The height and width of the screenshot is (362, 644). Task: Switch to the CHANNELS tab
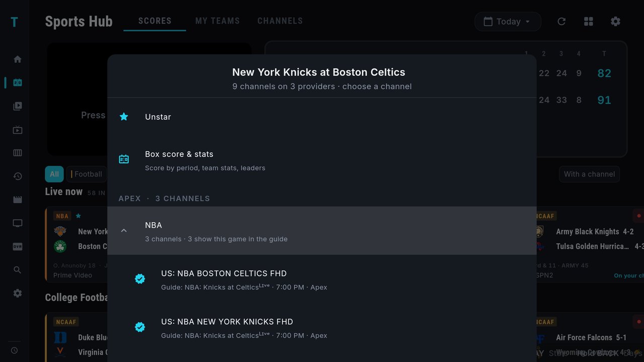pos(280,21)
